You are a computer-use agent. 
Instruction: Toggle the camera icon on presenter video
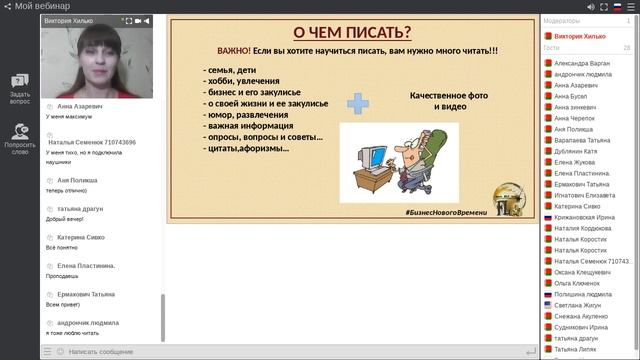click(x=138, y=21)
